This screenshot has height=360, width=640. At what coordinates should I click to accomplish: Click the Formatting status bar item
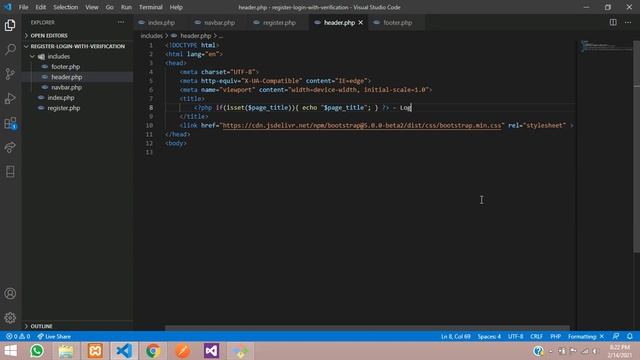(x=586, y=336)
